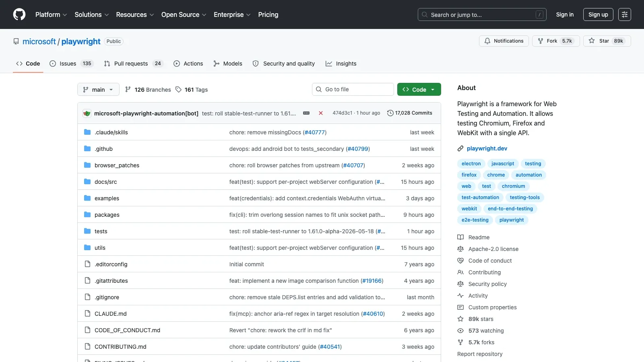Click the 89k stars link in About

click(481, 319)
